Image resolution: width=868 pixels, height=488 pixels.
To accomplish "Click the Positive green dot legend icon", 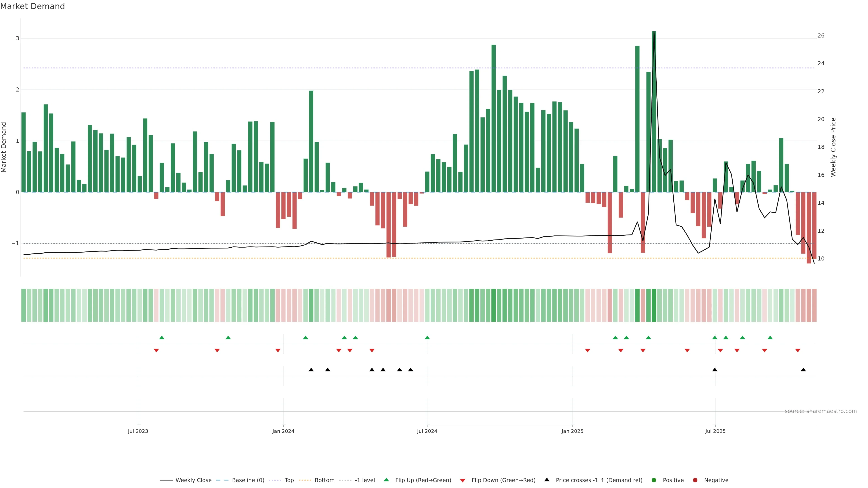I will 654,480.
